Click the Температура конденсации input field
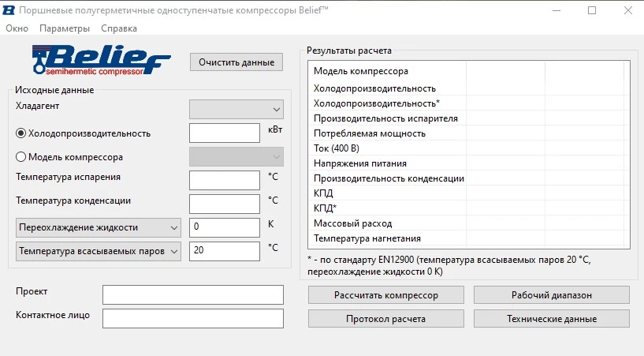The image size is (644, 356). (225, 204)
